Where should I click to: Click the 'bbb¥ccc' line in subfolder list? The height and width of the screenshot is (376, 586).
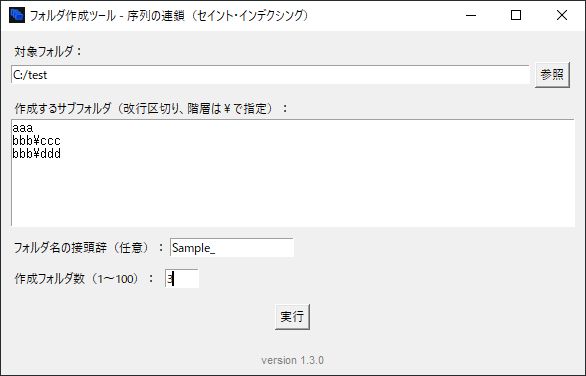[36, 141]
